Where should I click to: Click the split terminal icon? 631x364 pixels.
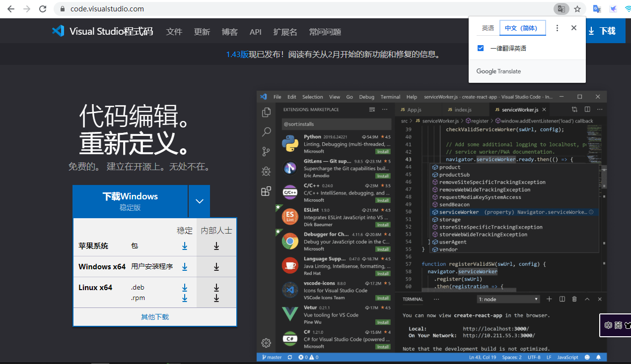click(x=562, y=299)
